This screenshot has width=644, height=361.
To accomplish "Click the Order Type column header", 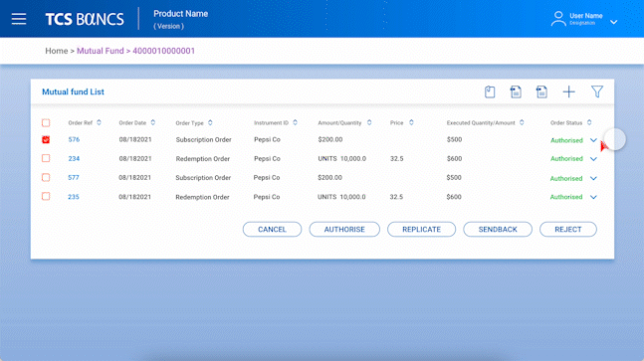I will [x=190, y=123].
